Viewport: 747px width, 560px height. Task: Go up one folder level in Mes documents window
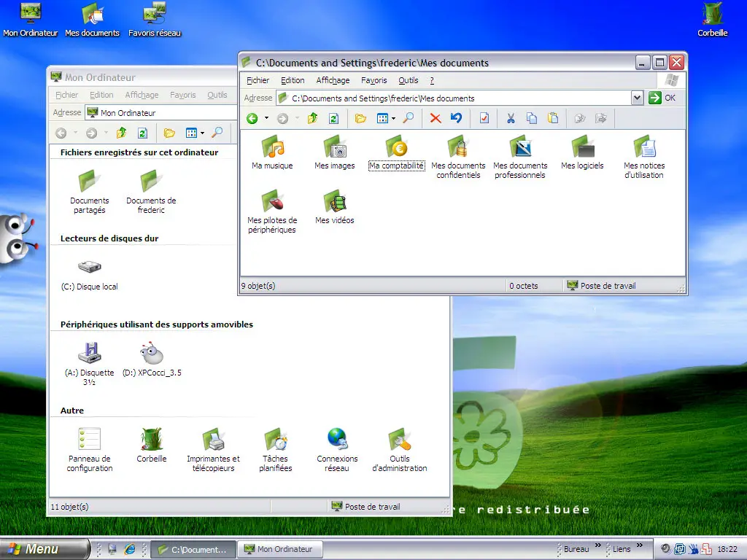click(312, 119)
